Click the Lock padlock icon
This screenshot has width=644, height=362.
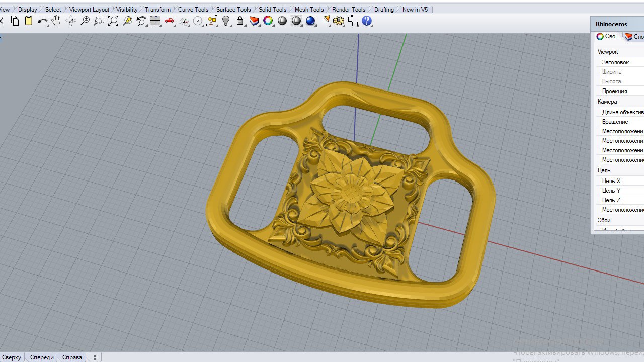[240, 21]
